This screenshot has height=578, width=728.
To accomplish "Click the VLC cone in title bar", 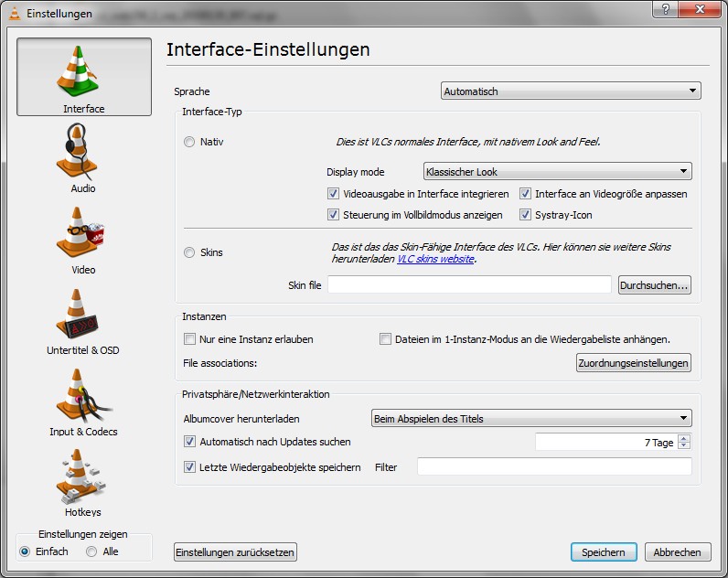I will click(14, 13).
